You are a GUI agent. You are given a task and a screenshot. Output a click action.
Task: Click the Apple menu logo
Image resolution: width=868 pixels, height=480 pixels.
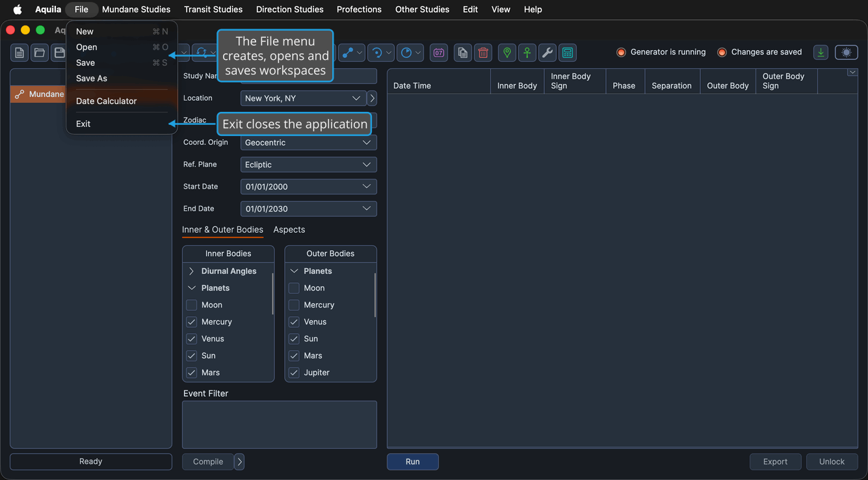18,9
